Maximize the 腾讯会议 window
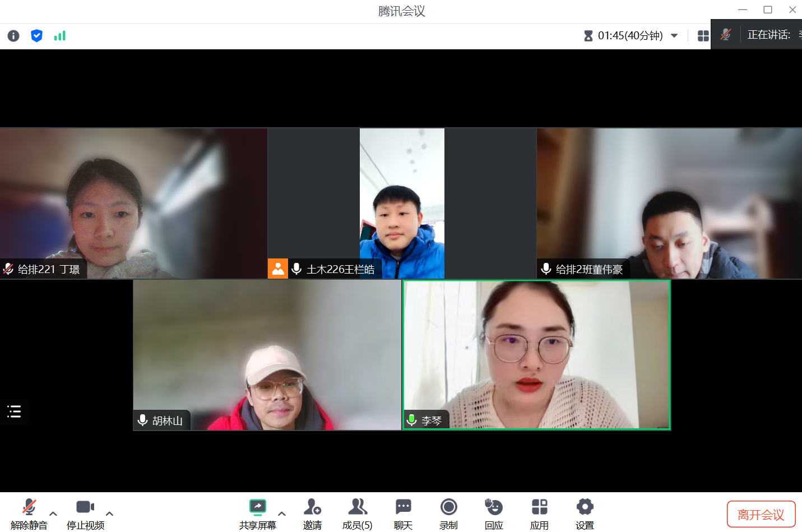The width and height of the screenshot is (802, 532). tap(768, 10)
